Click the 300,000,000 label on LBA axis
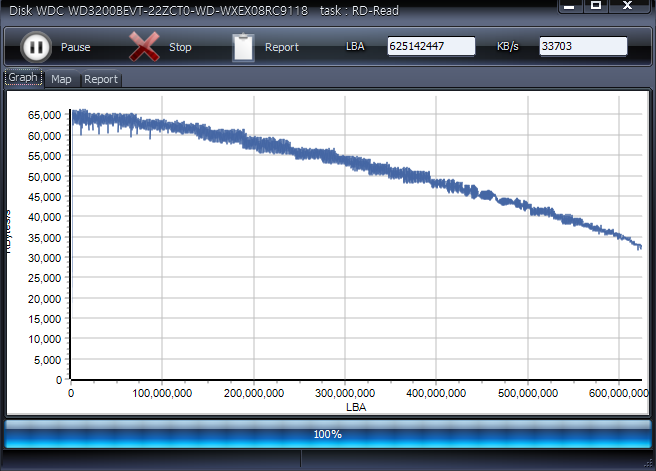This screenshot has width=656, height=471. (345, 393)
